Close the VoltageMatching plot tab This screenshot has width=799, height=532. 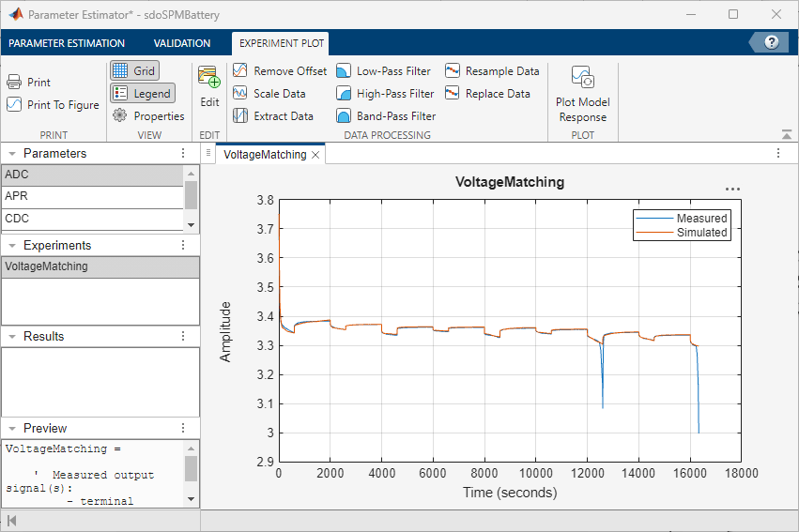point(315,155)
